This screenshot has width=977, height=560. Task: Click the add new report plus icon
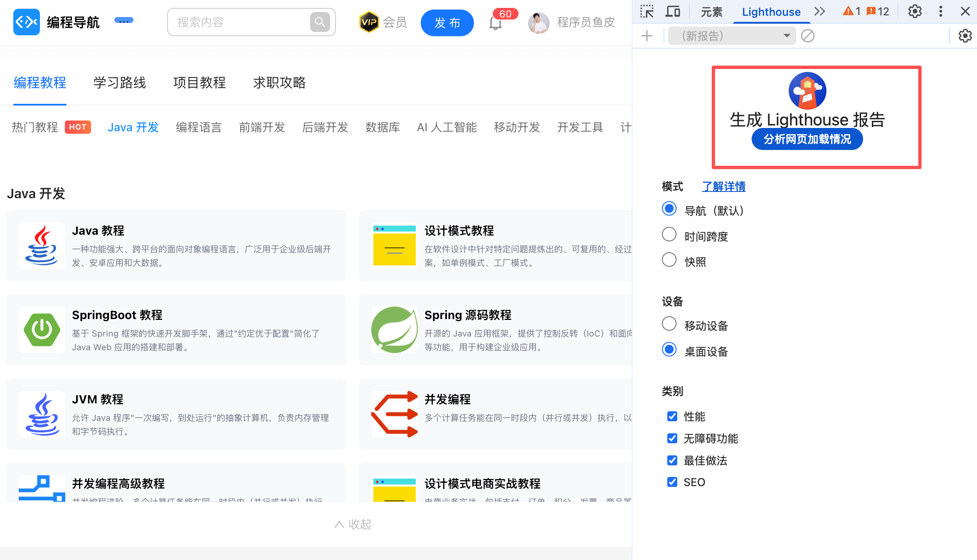click(647, 36)
